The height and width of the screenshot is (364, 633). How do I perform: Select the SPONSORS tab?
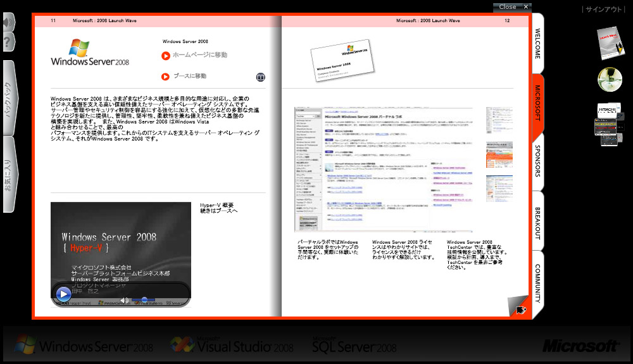pos(537,163)
